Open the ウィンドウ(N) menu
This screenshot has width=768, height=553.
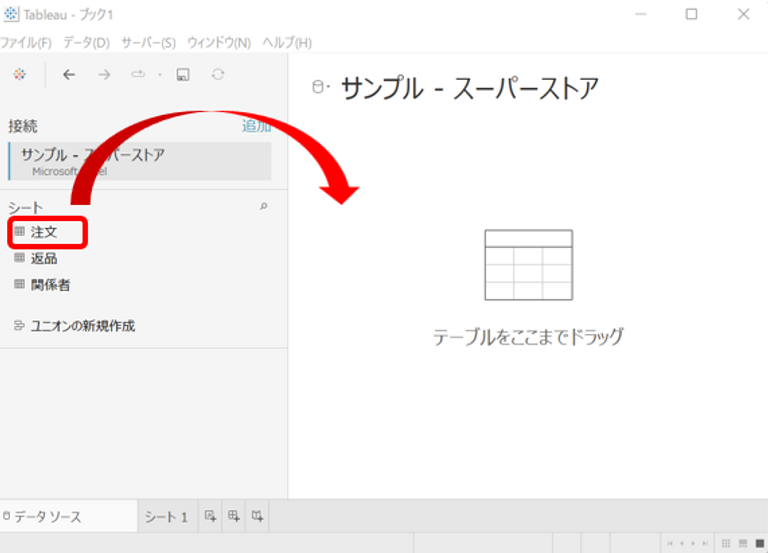click(x=219, y=43)
